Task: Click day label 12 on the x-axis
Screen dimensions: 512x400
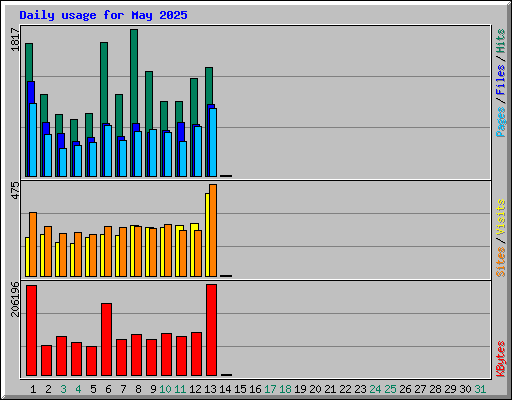Action: tap(195, 389)
